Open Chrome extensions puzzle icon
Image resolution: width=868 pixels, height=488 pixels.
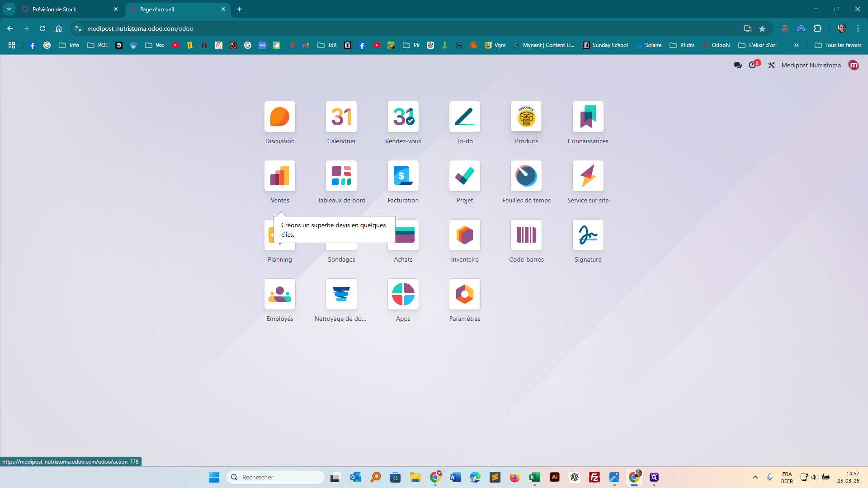tap(817, 28)
